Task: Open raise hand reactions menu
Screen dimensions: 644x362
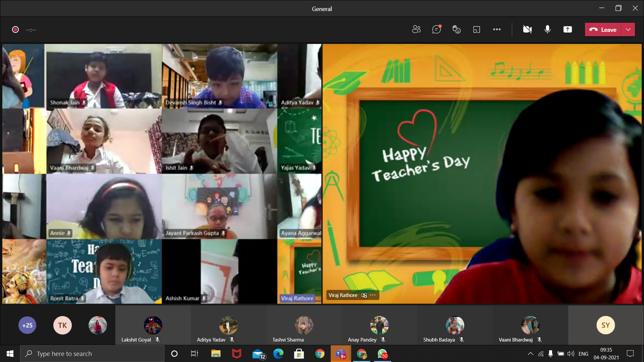Action: [457, 29]
